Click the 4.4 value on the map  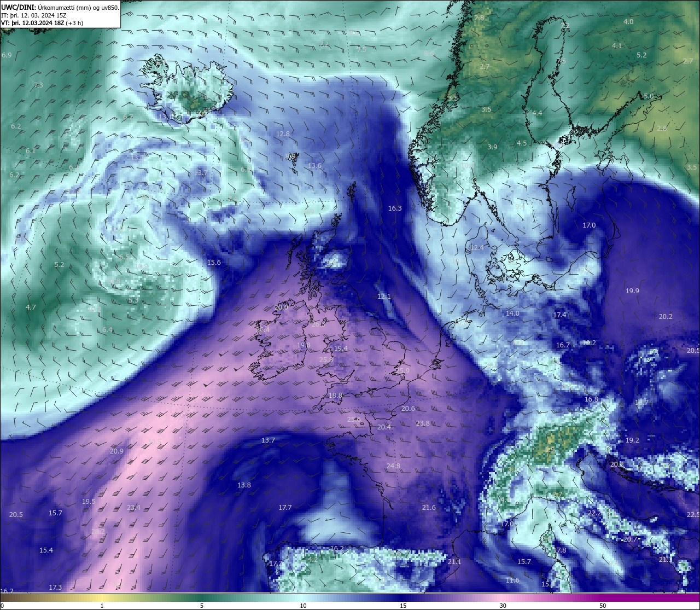click(x=537, y=113)
